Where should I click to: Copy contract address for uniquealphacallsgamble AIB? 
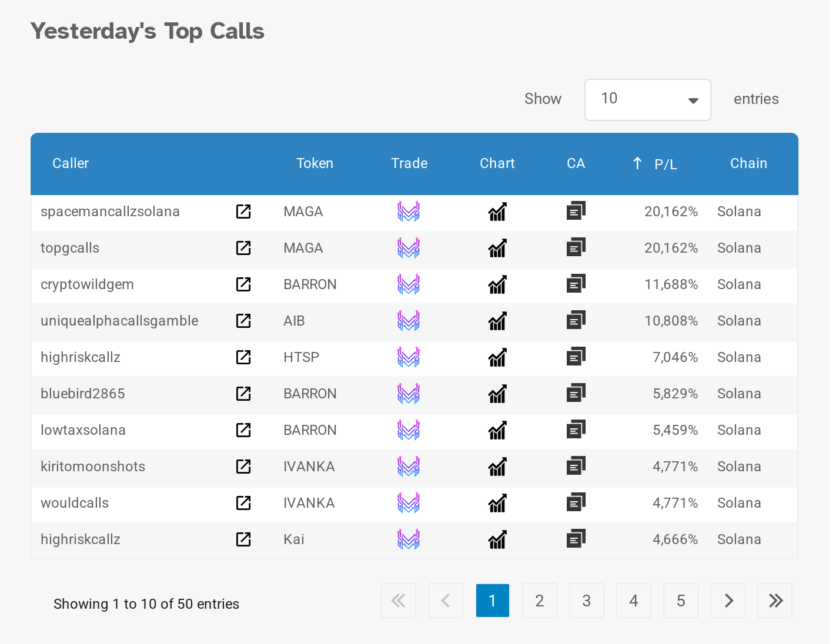pos(576,320)
